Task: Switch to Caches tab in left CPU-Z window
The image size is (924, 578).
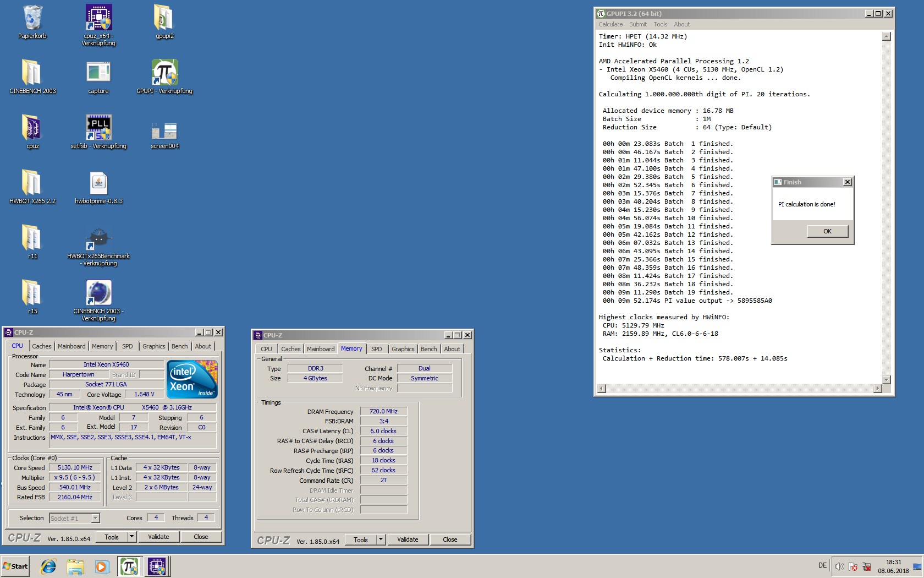Action: pos(41,346)
